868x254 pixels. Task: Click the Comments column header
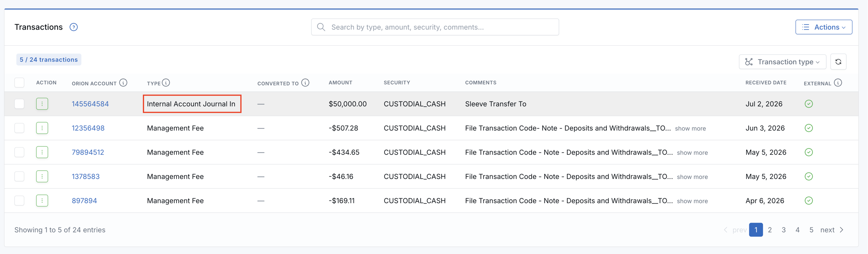click(481, 83)
